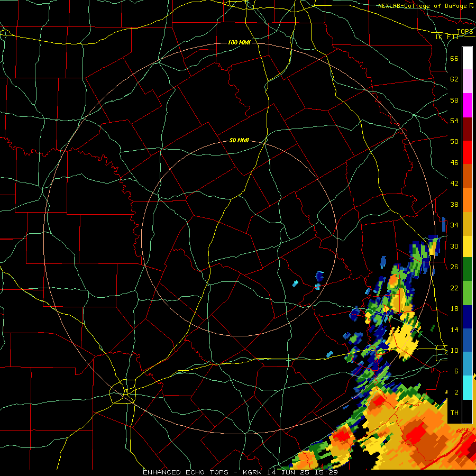
Task: Click the medium blue legend swatch
Action: pos(467,340)
